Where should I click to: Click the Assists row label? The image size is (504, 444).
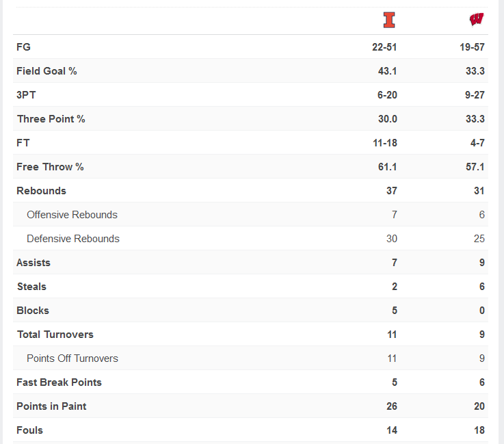[34, 263]
